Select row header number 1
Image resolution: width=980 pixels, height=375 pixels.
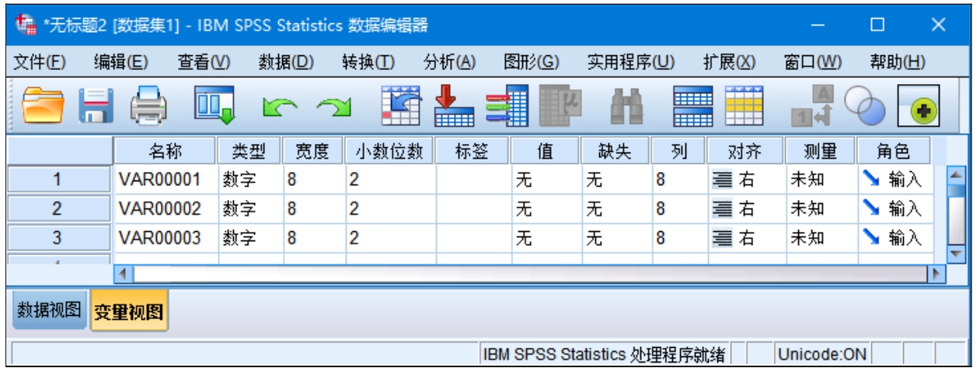(59, 180)
